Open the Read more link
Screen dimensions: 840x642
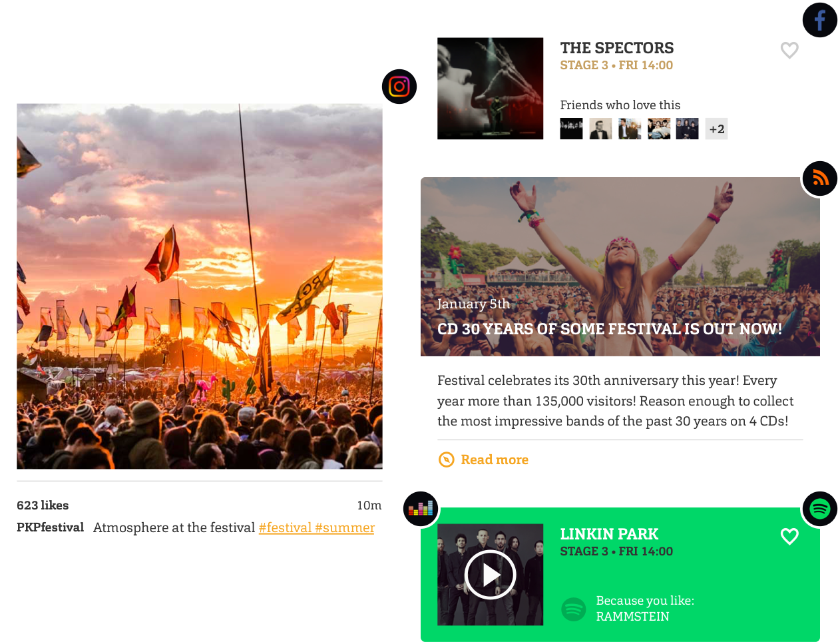[x=495, y=460]
